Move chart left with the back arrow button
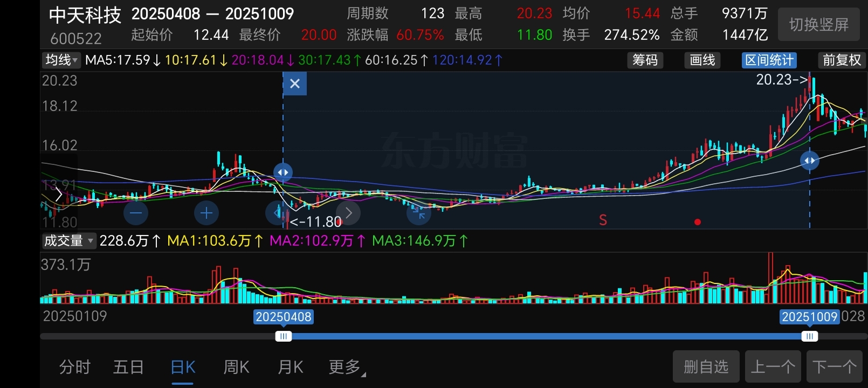Viewport: 868px width, 388px height. [x=277, y=213]
